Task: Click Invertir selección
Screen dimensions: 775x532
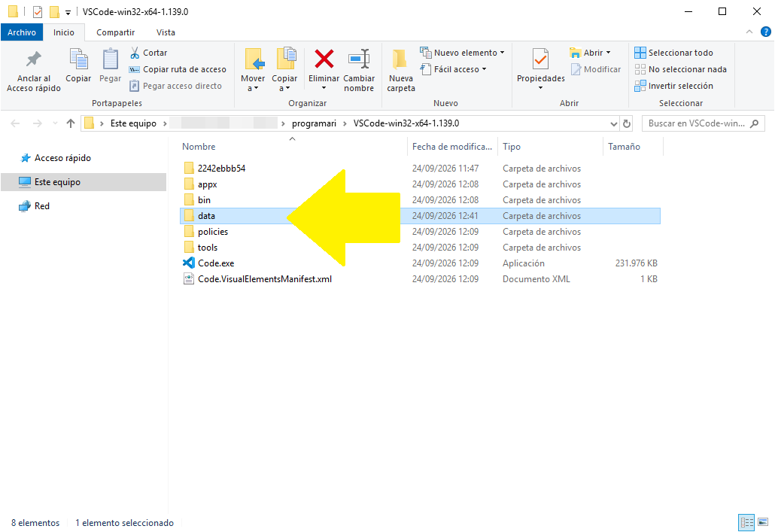Action: pyautogui.click(x=673, y=86)
